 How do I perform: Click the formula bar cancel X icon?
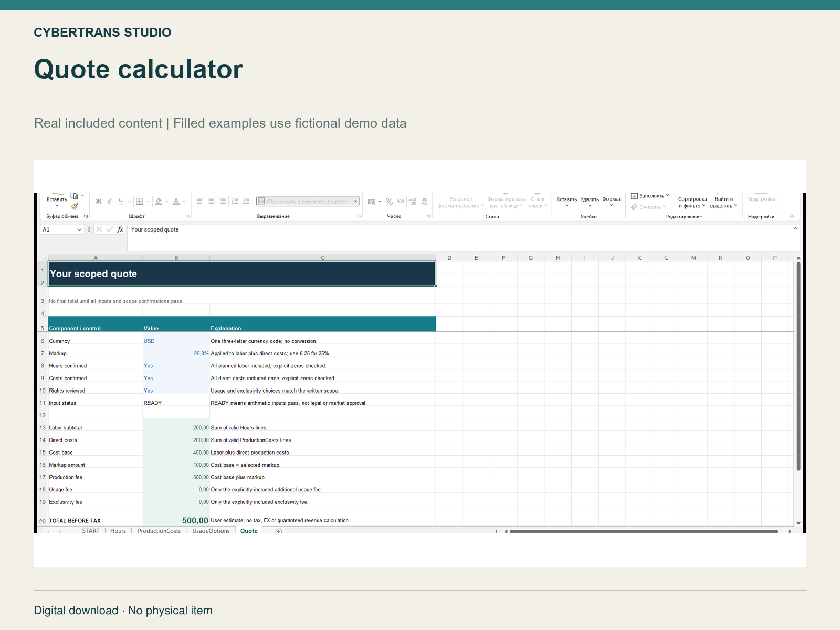point(99,229)
